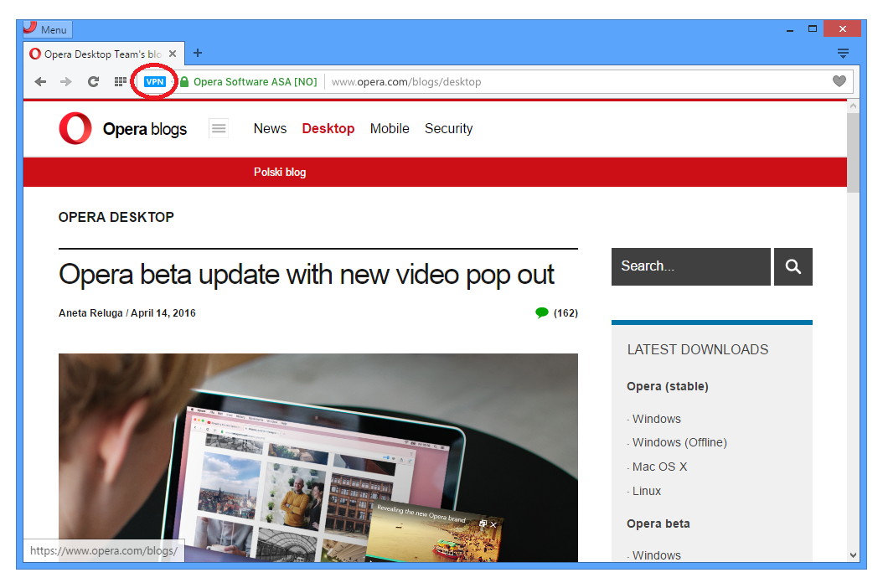Go back to previous page
Screen dimensions: 883x588
click(x=40, y=82)
